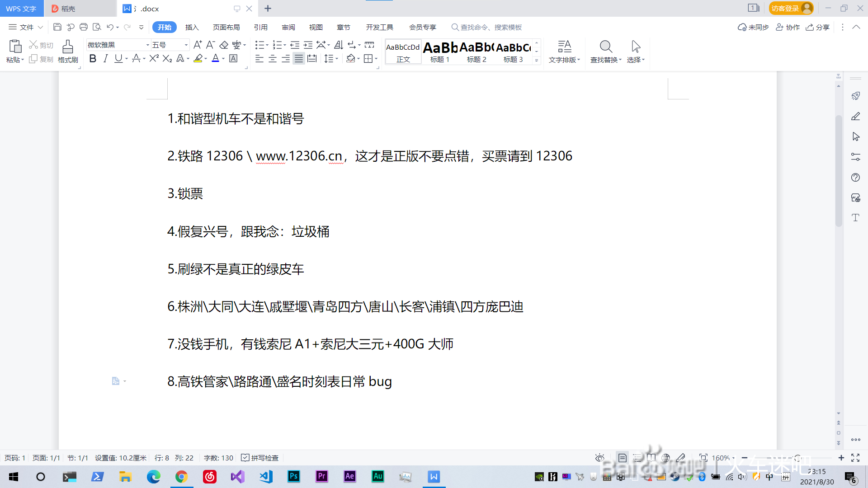
Task: Click the Undo arrow icon
Action: point(110,27)
